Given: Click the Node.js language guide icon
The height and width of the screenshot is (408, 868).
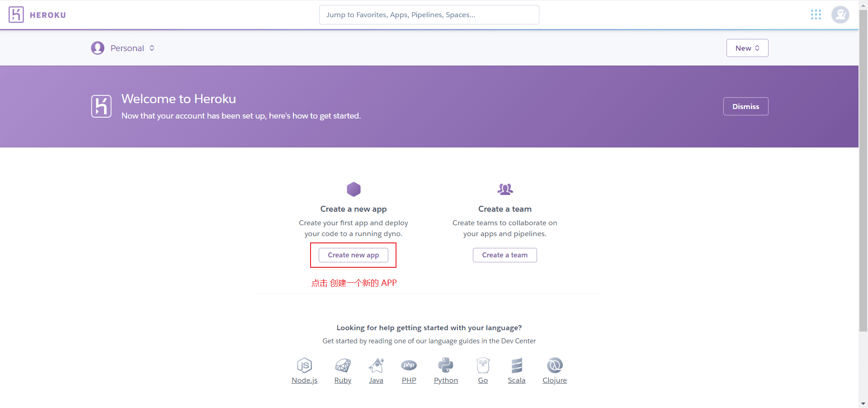Looking at the screenshot, I should click(x=304, y=365).
